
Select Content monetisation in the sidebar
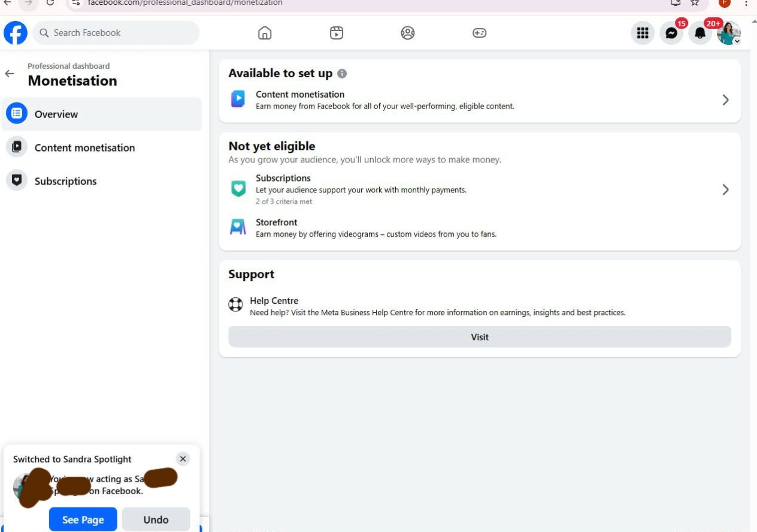102,147
